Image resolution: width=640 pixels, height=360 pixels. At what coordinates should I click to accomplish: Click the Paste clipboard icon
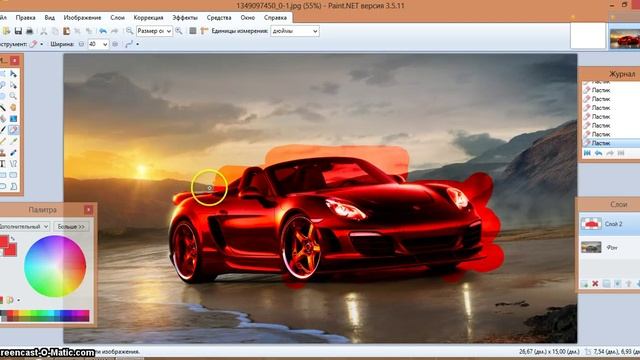(x=67, y=31)
